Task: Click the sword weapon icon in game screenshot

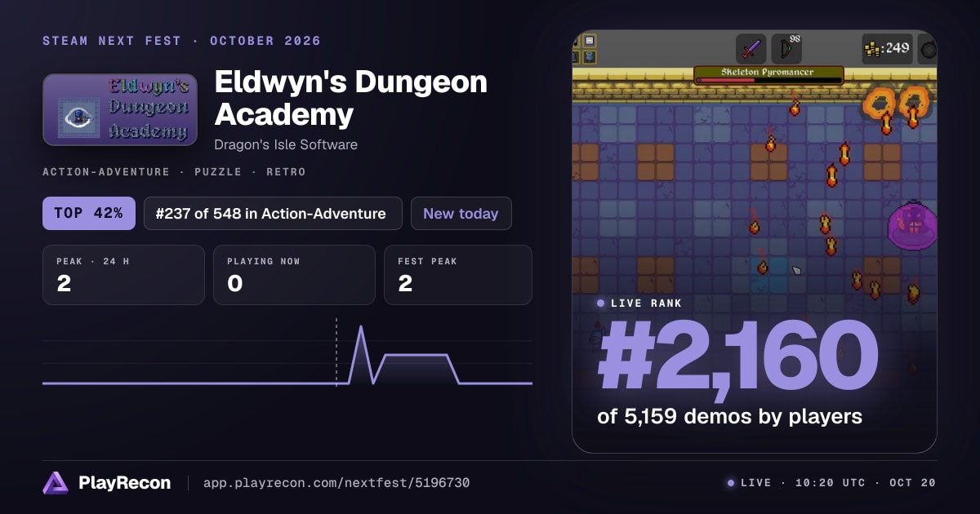Action: coord(751,49)
